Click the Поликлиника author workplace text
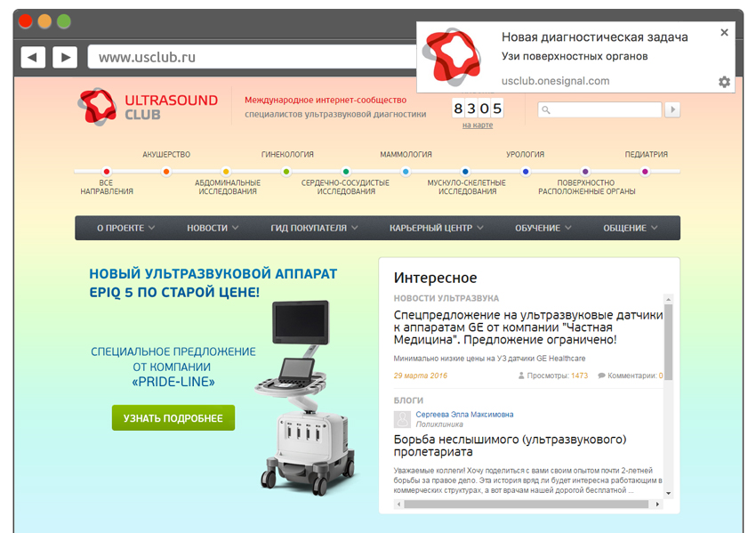The width and height of the screenshot is (756, 533). tap(439, 424)
